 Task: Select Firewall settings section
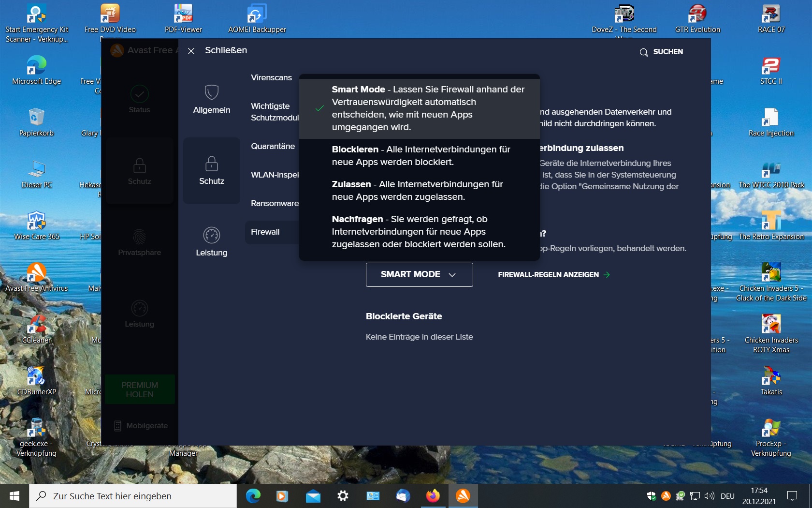point(272,232)
